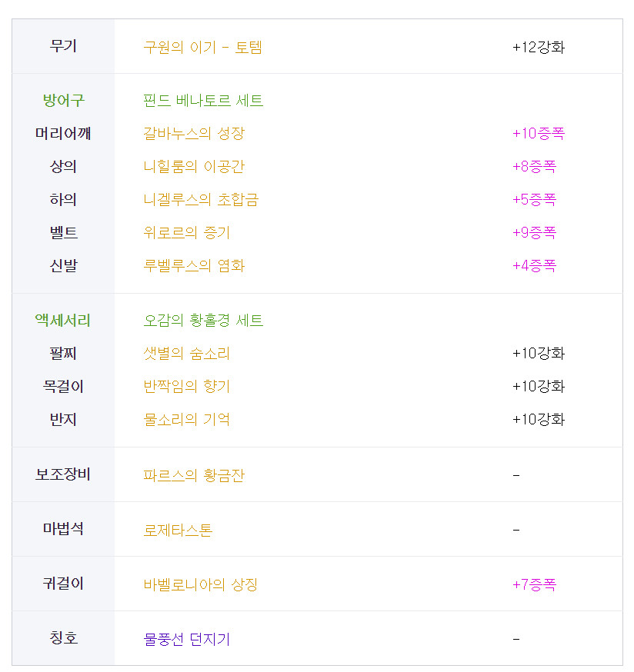Select the 위로르의 증기 belt item
Viewport: 634px width, 672px height.
tap(187, 232)
